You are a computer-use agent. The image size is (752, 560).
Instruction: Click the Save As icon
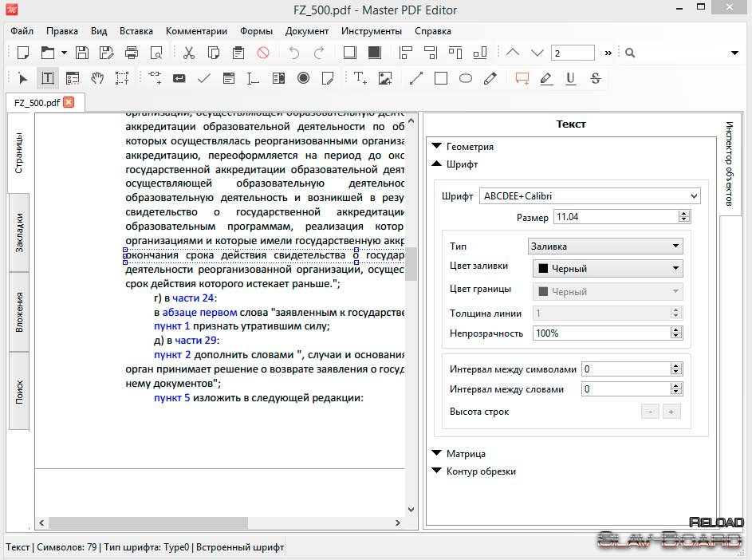[107, 53]
